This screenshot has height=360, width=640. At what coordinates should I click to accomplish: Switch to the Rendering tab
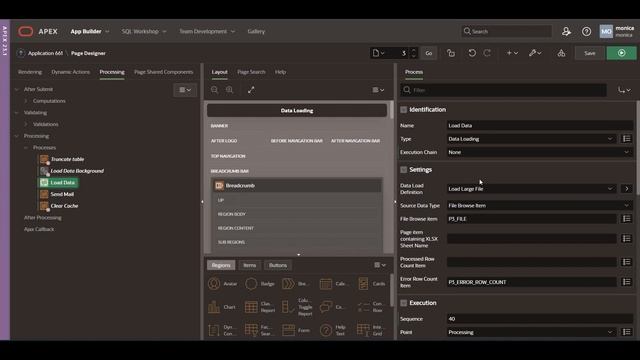[x=30, y=72]
